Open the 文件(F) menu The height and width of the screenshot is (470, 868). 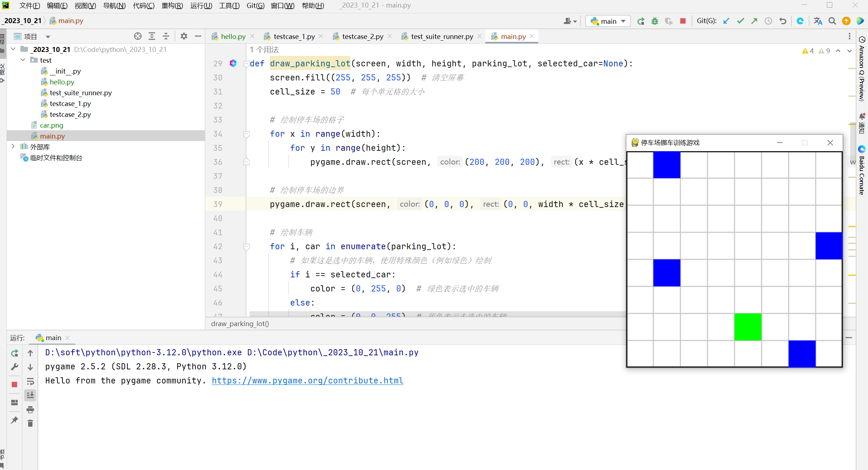(x=30, y=5)
